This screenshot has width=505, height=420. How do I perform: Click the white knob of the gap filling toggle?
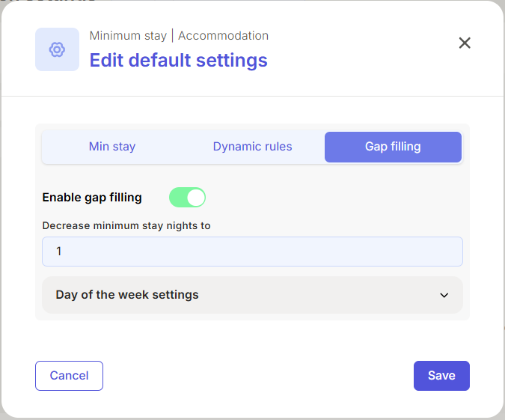click(x=196, y=197)
